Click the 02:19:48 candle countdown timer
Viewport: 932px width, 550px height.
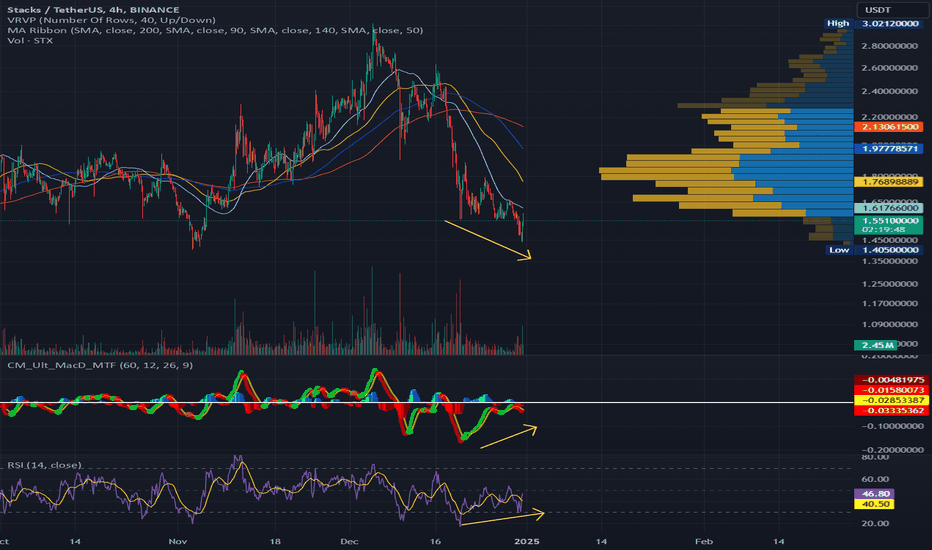(x=883, y=230)
